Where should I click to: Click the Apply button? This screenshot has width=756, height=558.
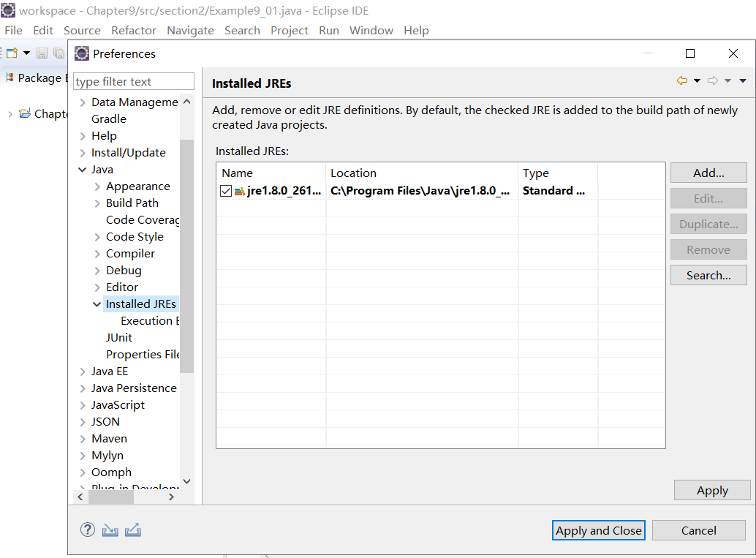(x=712, y=490)
